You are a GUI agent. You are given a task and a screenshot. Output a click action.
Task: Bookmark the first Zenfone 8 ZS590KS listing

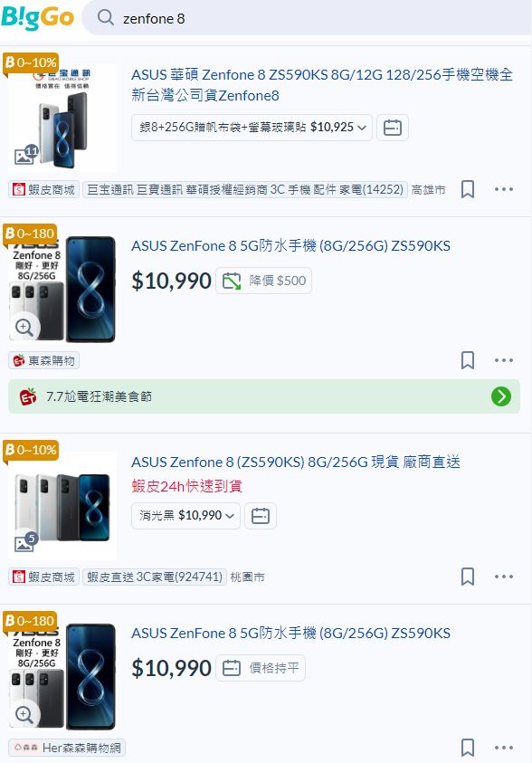[468, 189]
